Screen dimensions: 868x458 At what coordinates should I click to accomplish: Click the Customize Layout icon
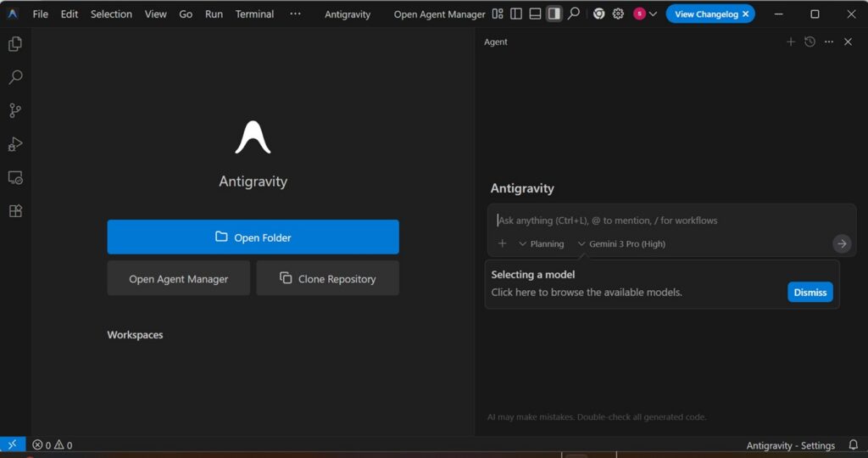click(x=498, y=14)
